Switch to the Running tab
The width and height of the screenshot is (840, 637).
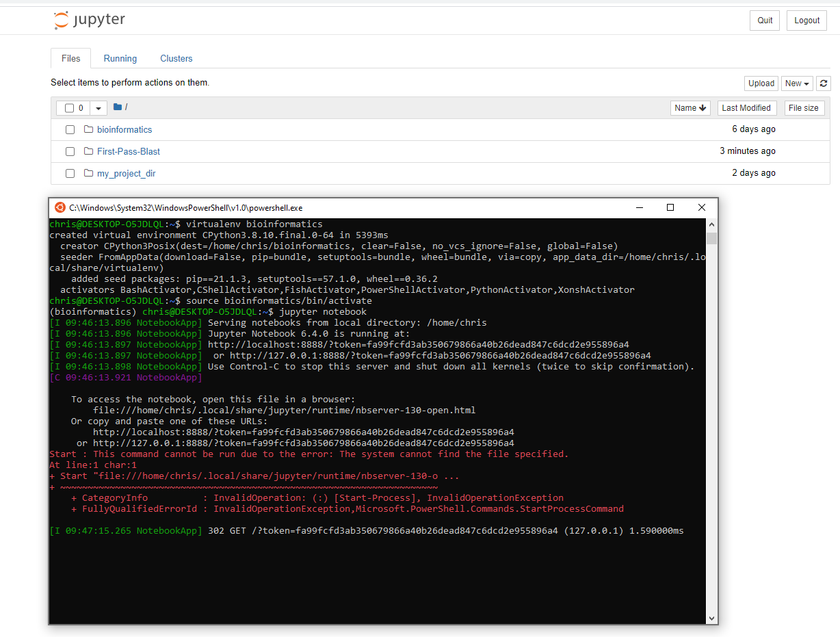coord(120,58)
